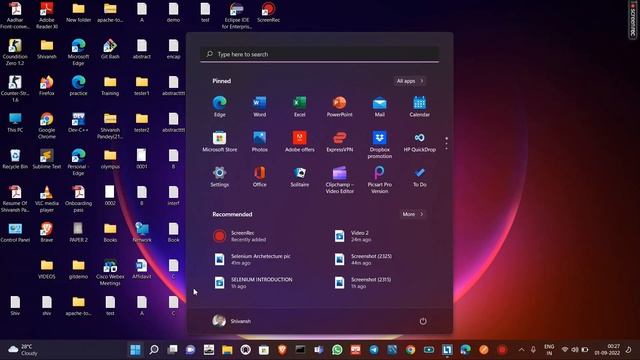
Task: Launch the To Do app
Action: click(x=420, y=177)
